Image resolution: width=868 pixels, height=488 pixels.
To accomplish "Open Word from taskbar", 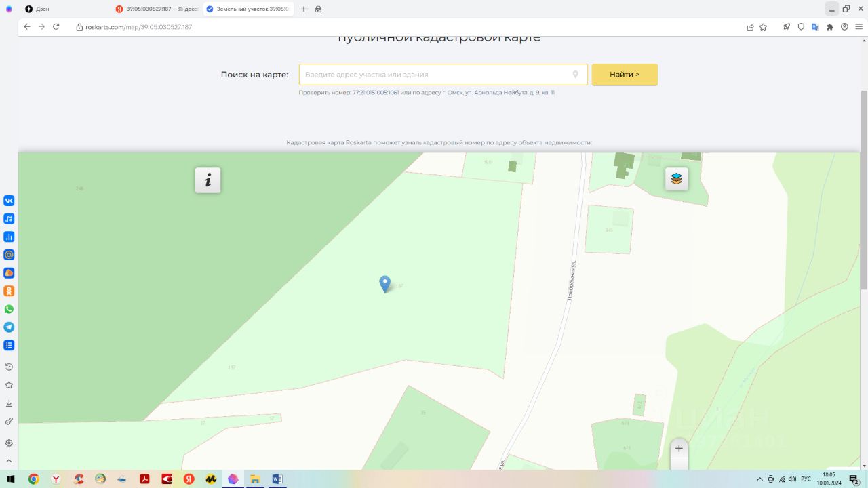I will pos(277,479).
